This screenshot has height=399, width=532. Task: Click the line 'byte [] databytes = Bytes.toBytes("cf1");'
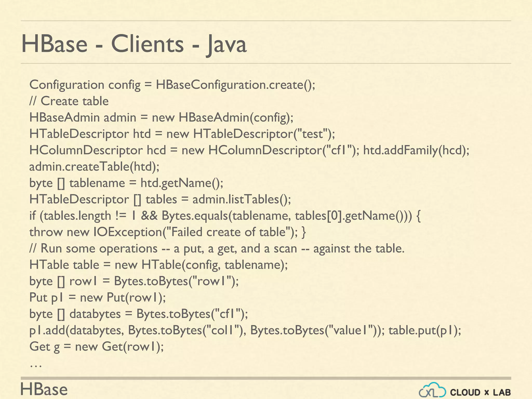click(x=139, y=314)
